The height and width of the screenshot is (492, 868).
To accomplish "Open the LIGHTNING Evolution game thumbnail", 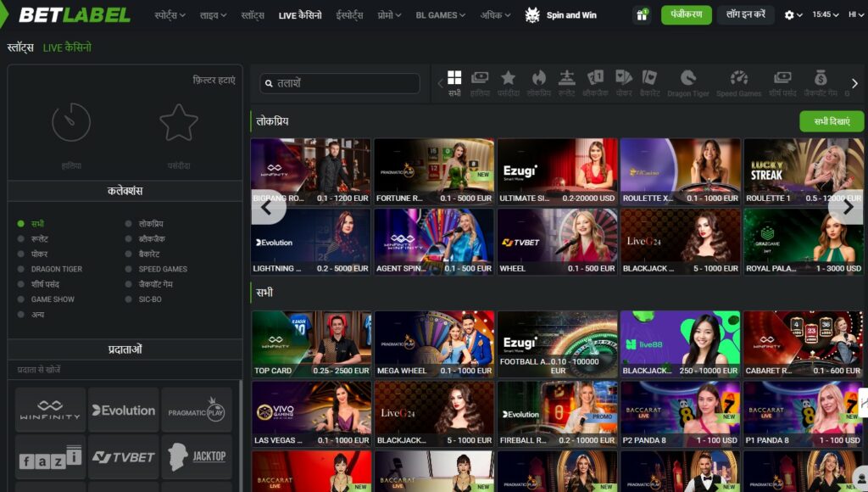I will click(x=310, y=242).
